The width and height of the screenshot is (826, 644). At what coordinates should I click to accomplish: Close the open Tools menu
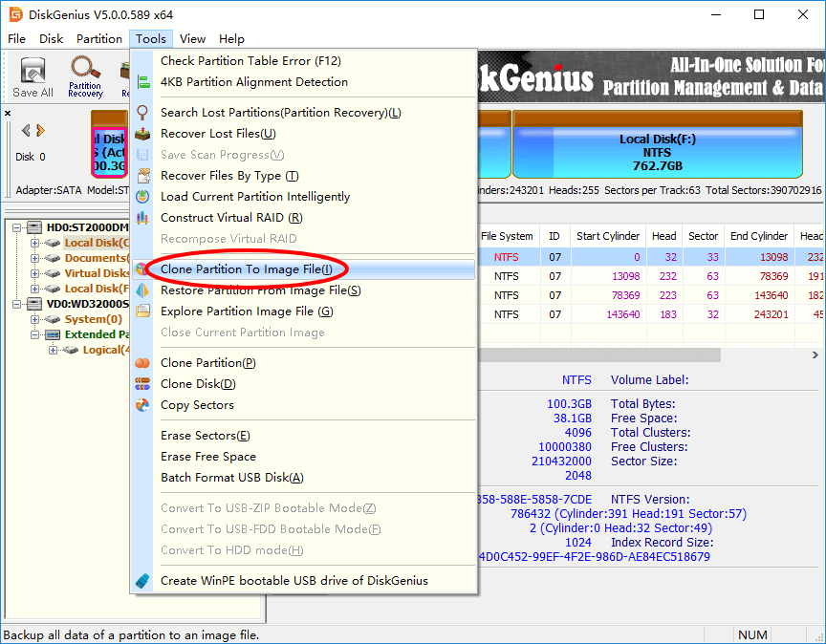pos(151,39)
